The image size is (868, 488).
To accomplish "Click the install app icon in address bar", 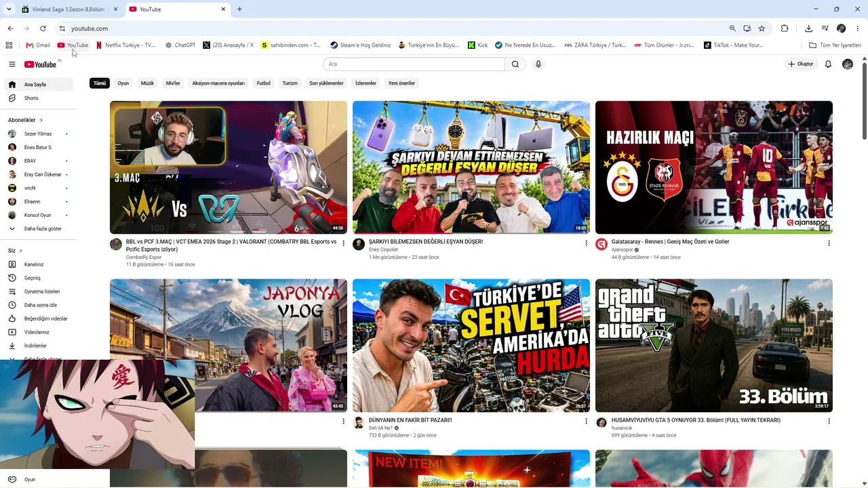I will (x=747, y=28).
